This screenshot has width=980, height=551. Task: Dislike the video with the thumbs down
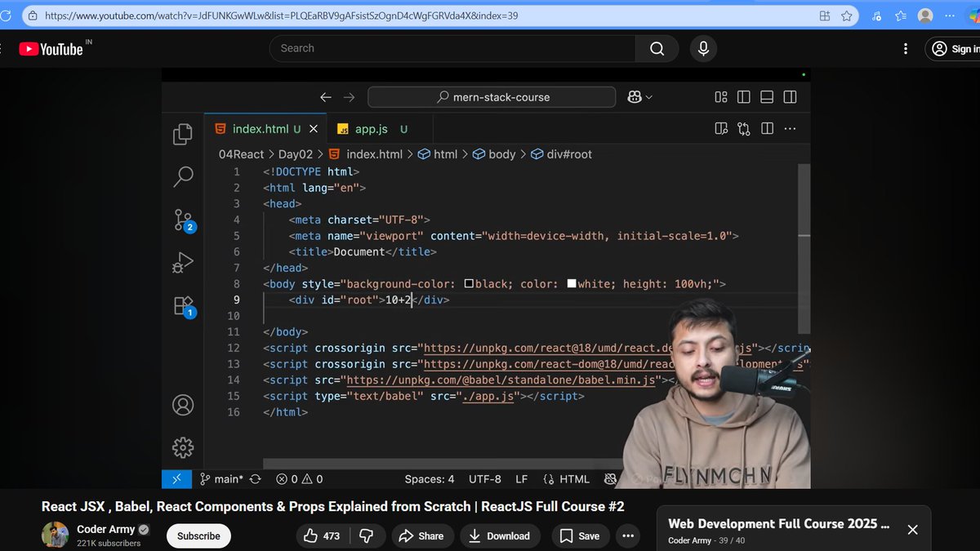(x=366, y=536)
